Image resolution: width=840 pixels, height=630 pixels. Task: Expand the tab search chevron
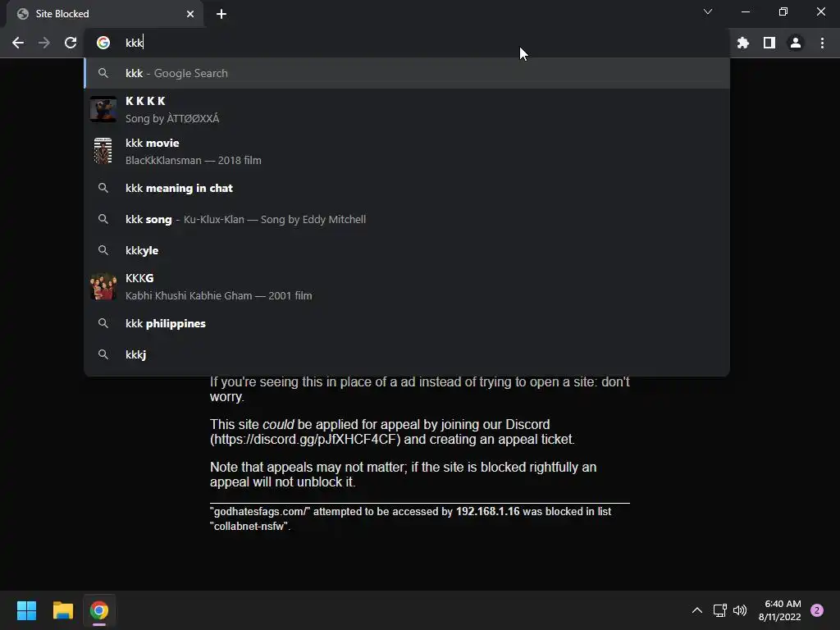click(x=708, y=11)
